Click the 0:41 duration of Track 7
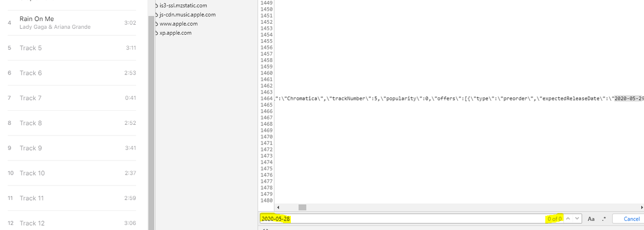644x230 pixels. coord(130,98)
